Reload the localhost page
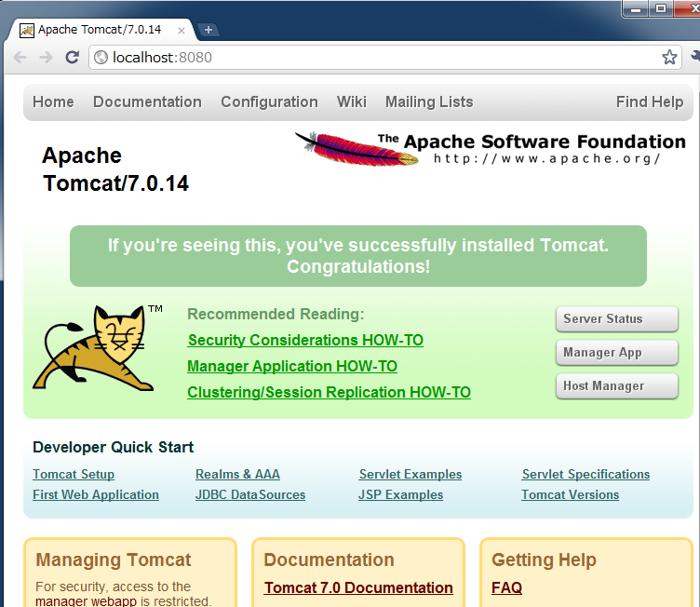The height and width of the screenshot is (607, 700). [72, 57]
